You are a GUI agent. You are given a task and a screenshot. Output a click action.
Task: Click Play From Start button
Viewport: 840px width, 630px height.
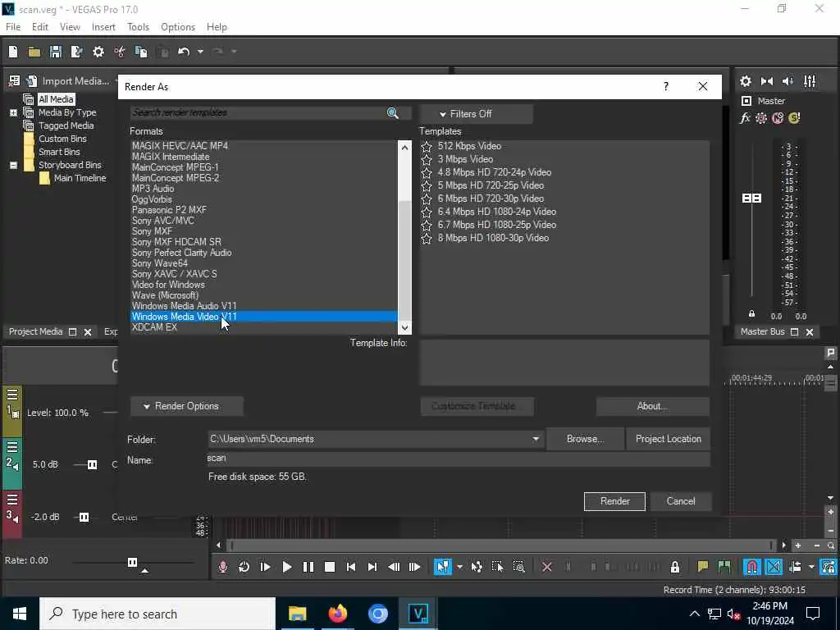point(265,567)
